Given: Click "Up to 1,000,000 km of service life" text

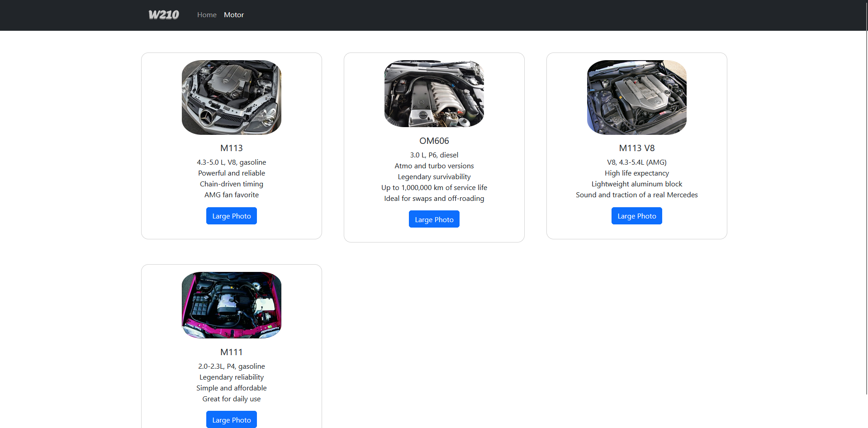Looking at the screenshot, I should tap(434, 187).
